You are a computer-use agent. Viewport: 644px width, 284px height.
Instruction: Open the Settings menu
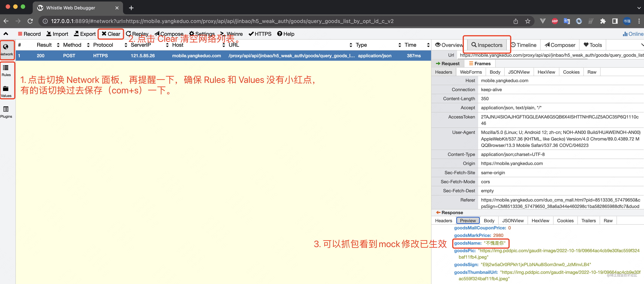click(x=202, y=34)
